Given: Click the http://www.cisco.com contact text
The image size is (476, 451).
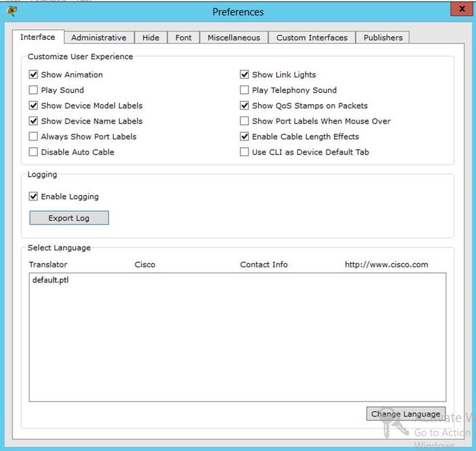Looking at the screenshot, I should point(386,264).
